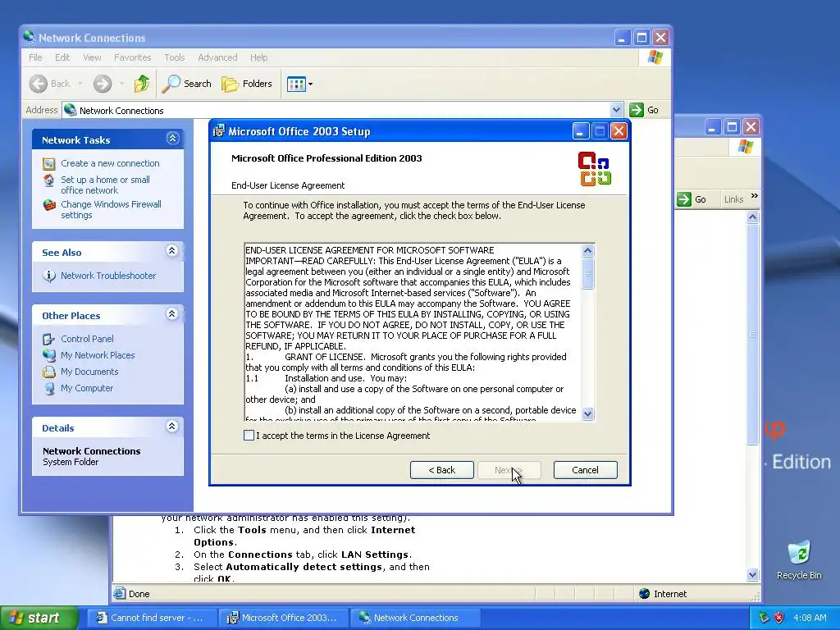Click Create a new connection link

point(110,163)
